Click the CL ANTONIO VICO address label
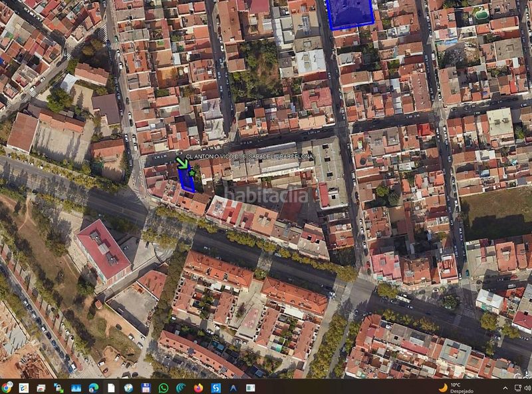 (249, 156)
